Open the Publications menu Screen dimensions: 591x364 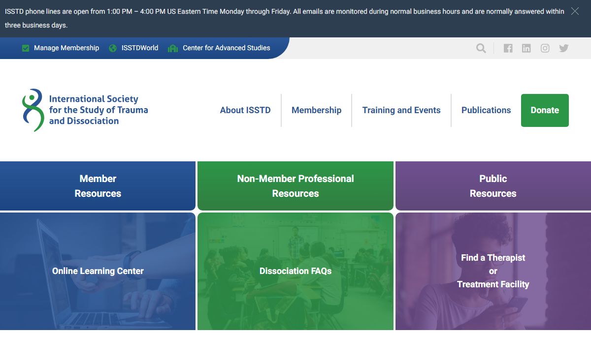pos(486,110)
